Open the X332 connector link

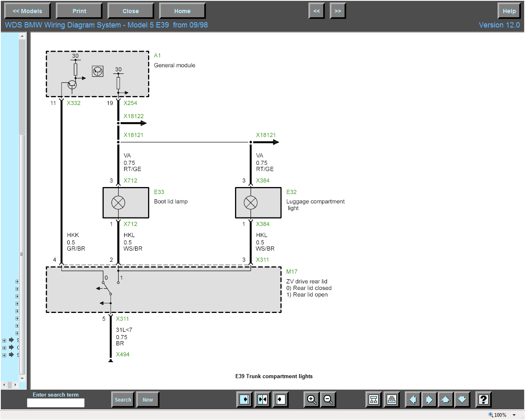click(x=74, y=103)
